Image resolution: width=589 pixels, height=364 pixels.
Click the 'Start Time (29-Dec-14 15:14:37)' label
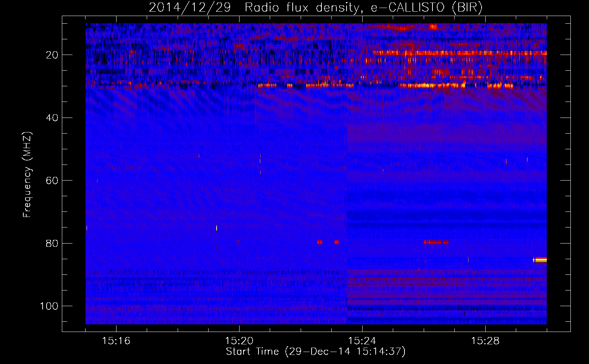coord(316,352)
